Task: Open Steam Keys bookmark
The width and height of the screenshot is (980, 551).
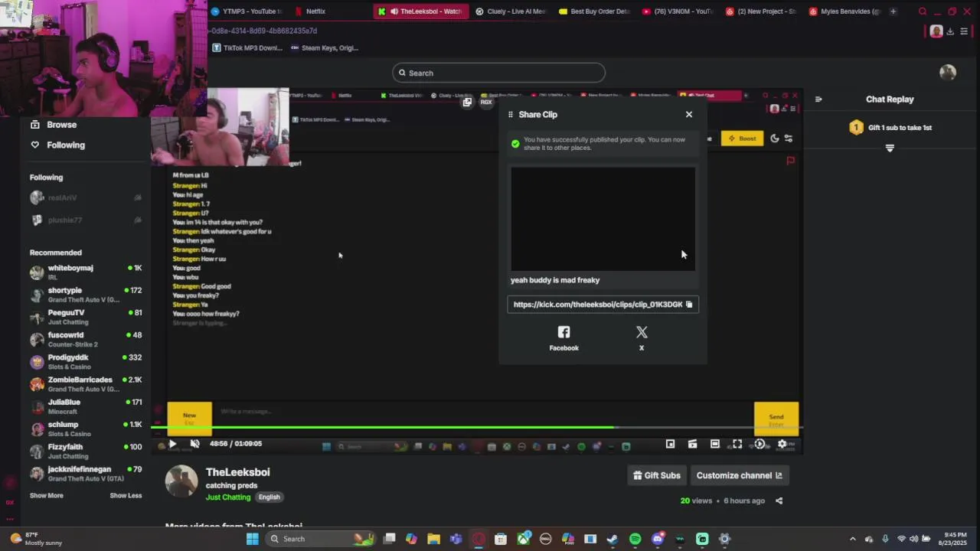Action: point(325,47)
